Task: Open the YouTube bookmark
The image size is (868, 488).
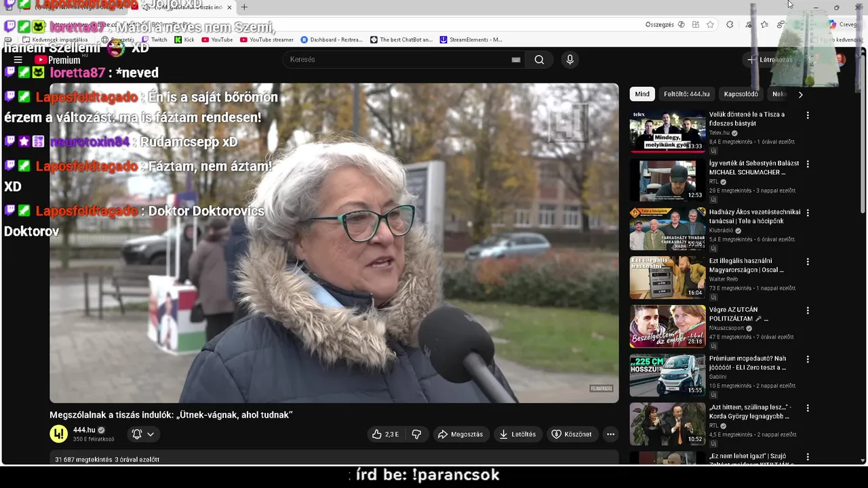Action: point(216,39)
